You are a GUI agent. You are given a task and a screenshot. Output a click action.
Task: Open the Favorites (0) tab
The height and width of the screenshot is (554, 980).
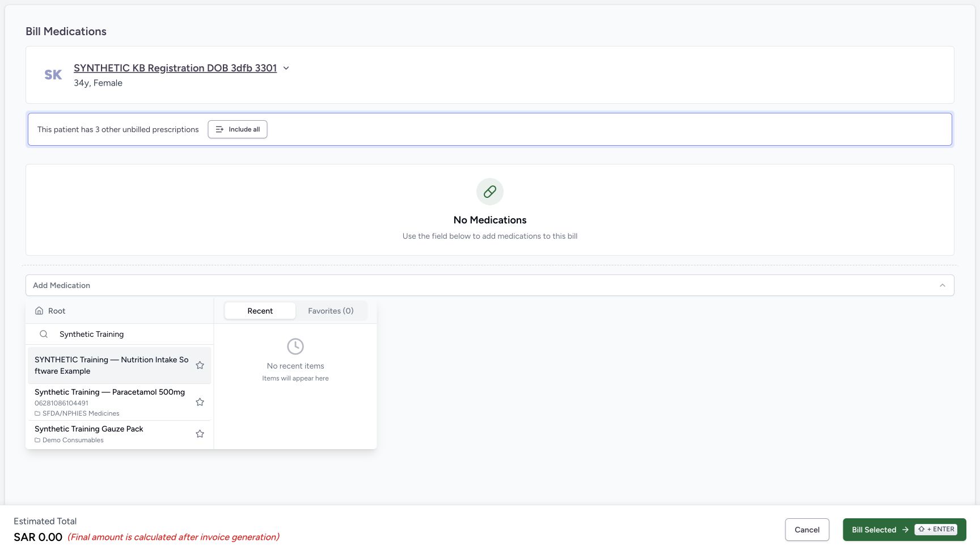[x=331, y=311]
